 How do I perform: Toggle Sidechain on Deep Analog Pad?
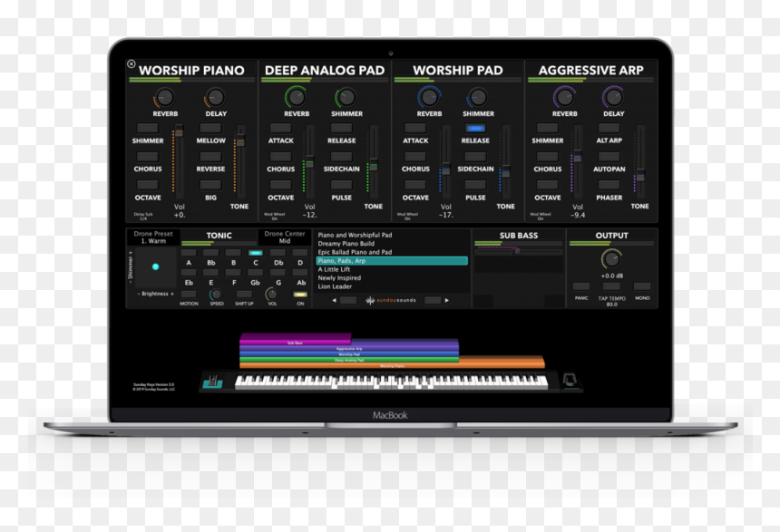341,157
